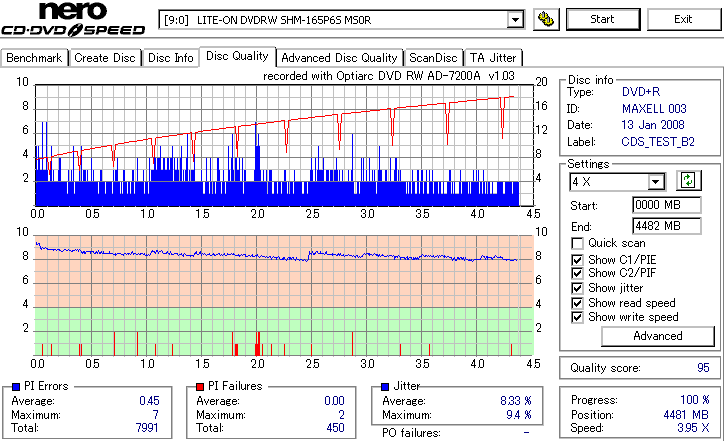This screenshot has height=441, width=724.
Task: Click the Progress 100 % value
Action: [695, 400]
